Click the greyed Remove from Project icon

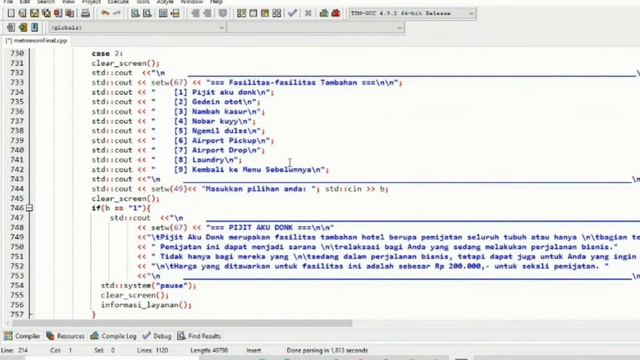click(207, 13)
